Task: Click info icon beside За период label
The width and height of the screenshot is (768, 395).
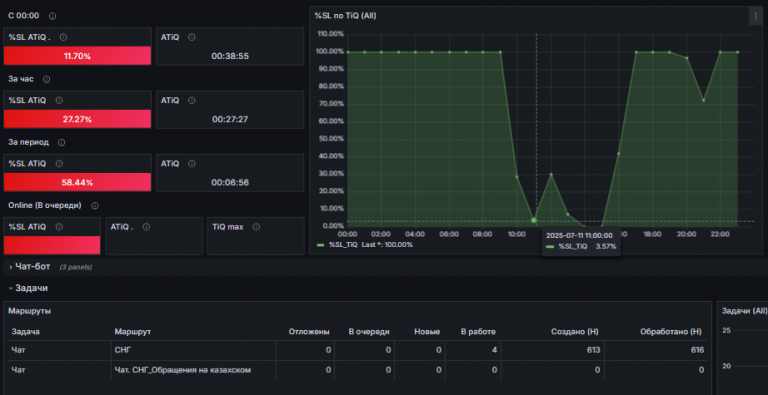Action: [61, 142]
